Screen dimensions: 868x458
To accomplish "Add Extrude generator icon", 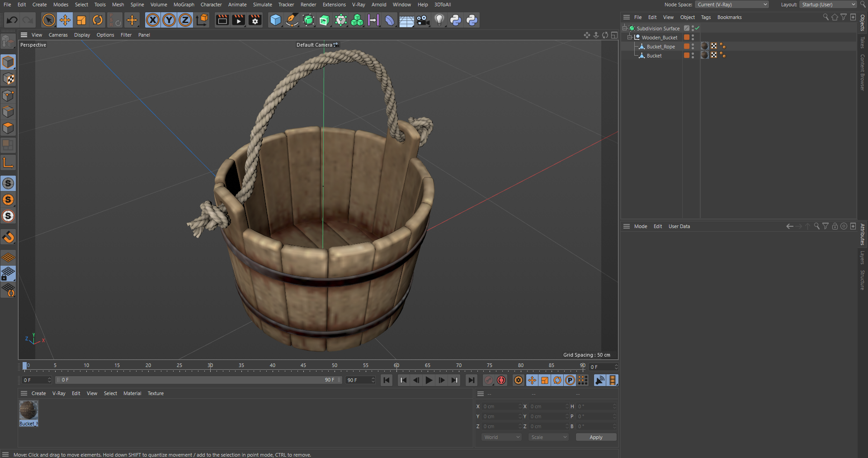I will click(x=325, y=20).
